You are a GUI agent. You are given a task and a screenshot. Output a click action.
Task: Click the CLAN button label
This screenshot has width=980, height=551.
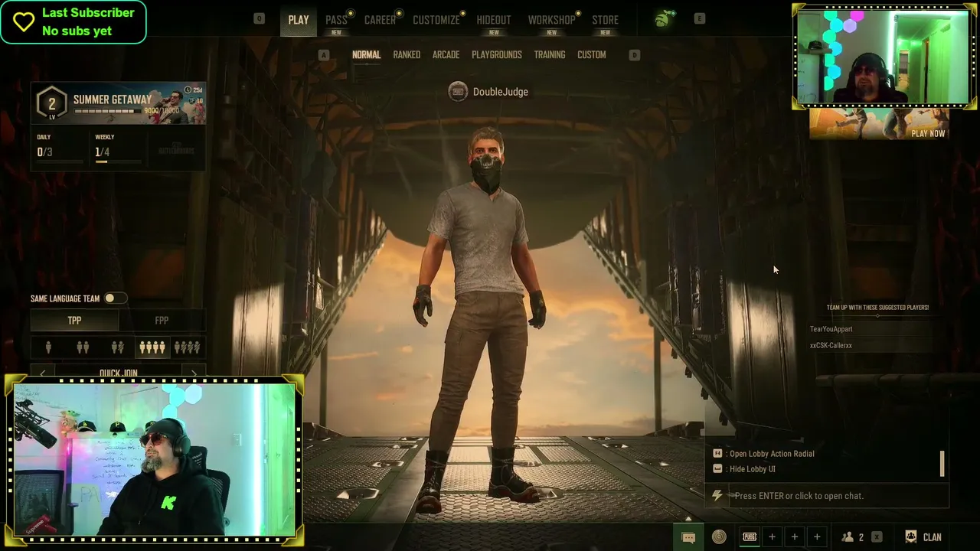pos(933,537)
